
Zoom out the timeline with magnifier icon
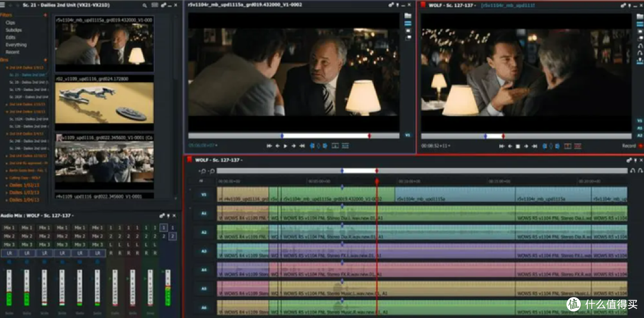point(203,171)
